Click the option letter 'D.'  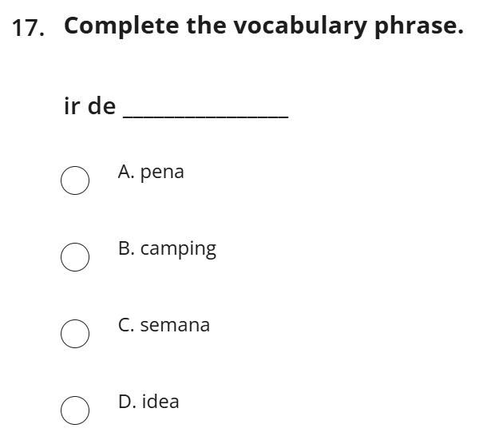tap(127, 402)
